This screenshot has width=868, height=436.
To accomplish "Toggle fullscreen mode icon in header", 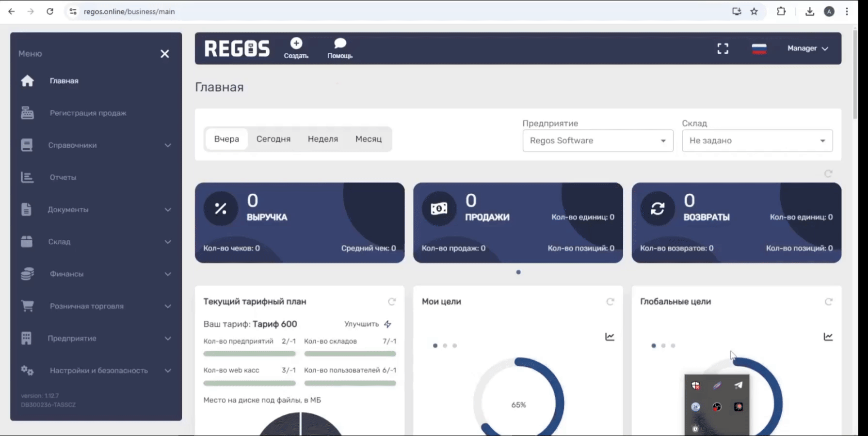I will coord(723,48).
